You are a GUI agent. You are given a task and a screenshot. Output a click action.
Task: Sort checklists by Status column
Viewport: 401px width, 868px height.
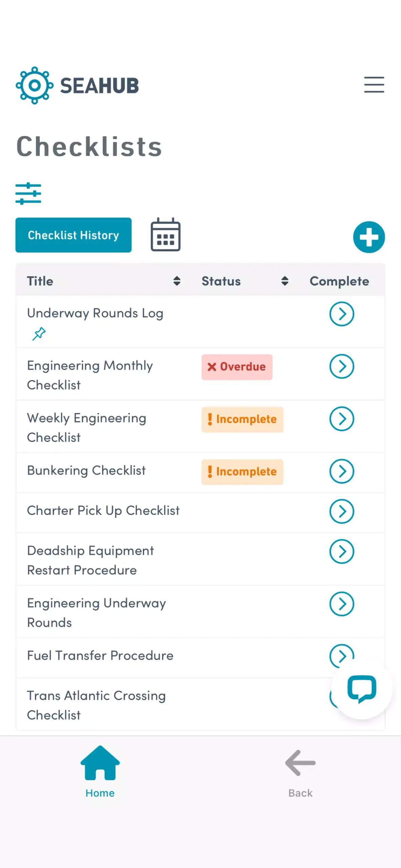(x=285, y=281)
